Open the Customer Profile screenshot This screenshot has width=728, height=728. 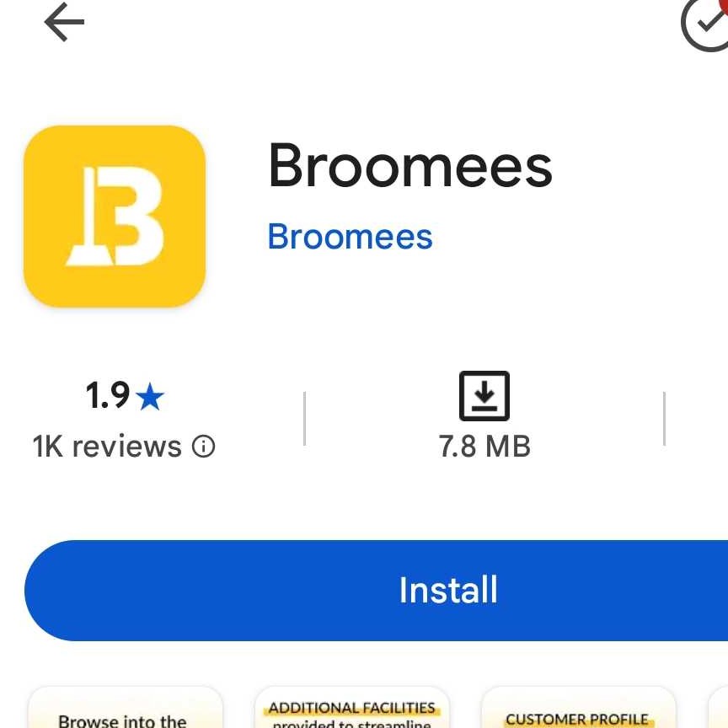tap(579, 707)
